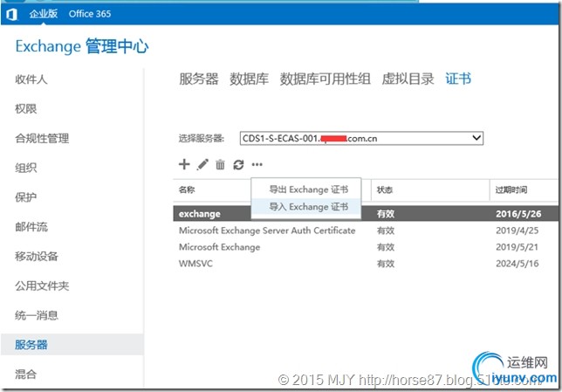
Task: Open the 数据库可用性组 tab
Action: coord(326,79)
